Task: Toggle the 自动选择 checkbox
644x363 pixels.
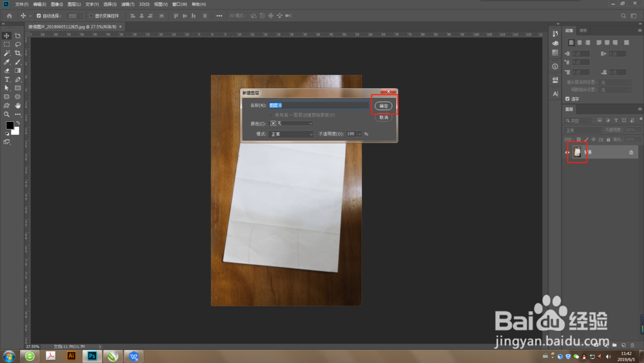Action: pos(39,15)
